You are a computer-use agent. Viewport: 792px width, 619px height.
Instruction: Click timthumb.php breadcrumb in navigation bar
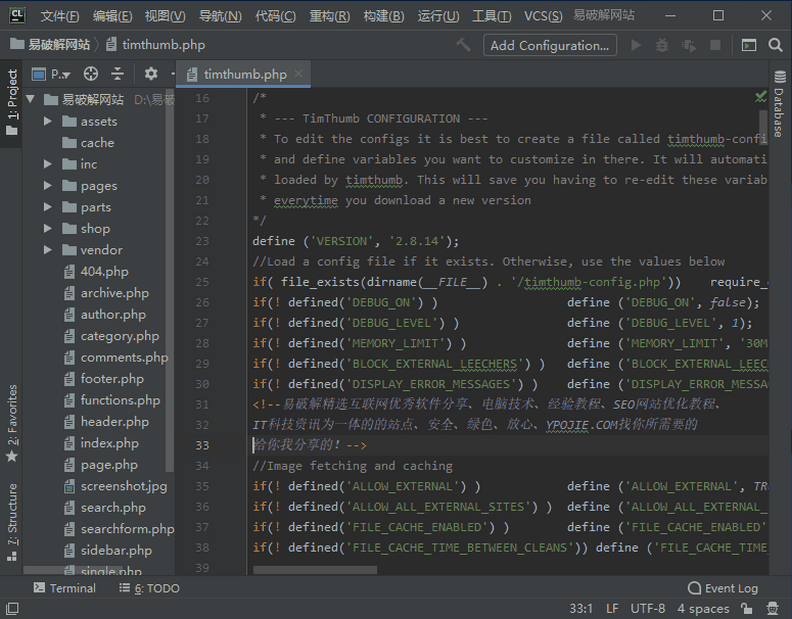pyautogui.click(x=156, y=44)
